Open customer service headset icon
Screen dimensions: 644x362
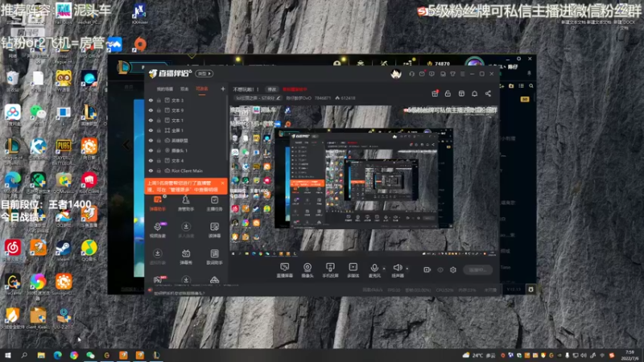coord(411,74)
